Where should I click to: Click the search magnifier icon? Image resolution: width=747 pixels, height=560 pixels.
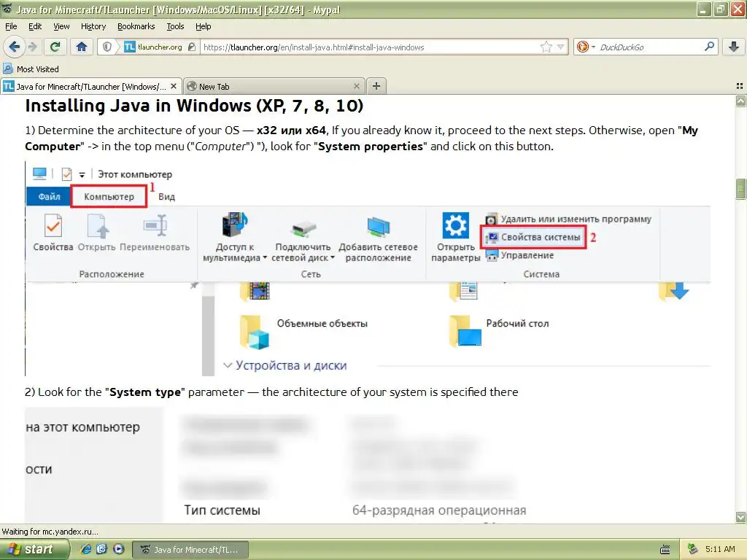(709, 47)
